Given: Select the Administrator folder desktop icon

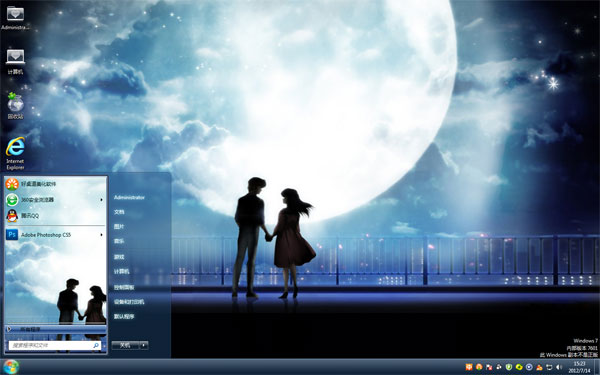Looking at the screenshot, I should (x=15, y=18).
